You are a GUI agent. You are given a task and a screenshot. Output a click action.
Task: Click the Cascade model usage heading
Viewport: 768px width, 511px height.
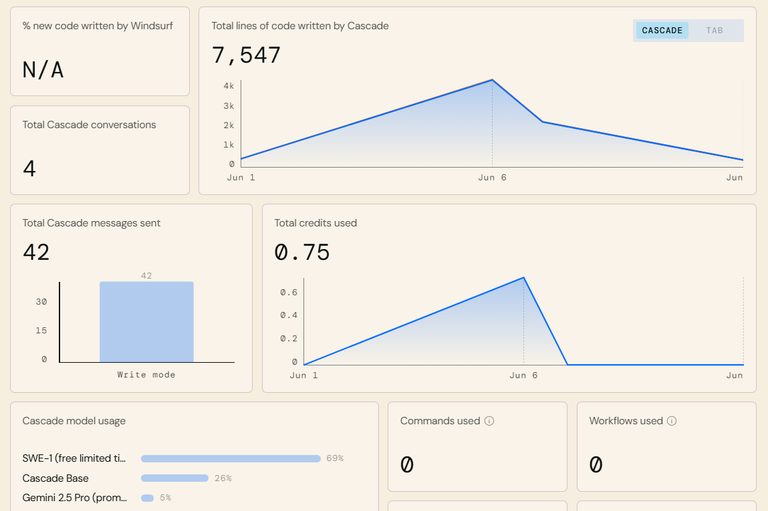(74, 421)
